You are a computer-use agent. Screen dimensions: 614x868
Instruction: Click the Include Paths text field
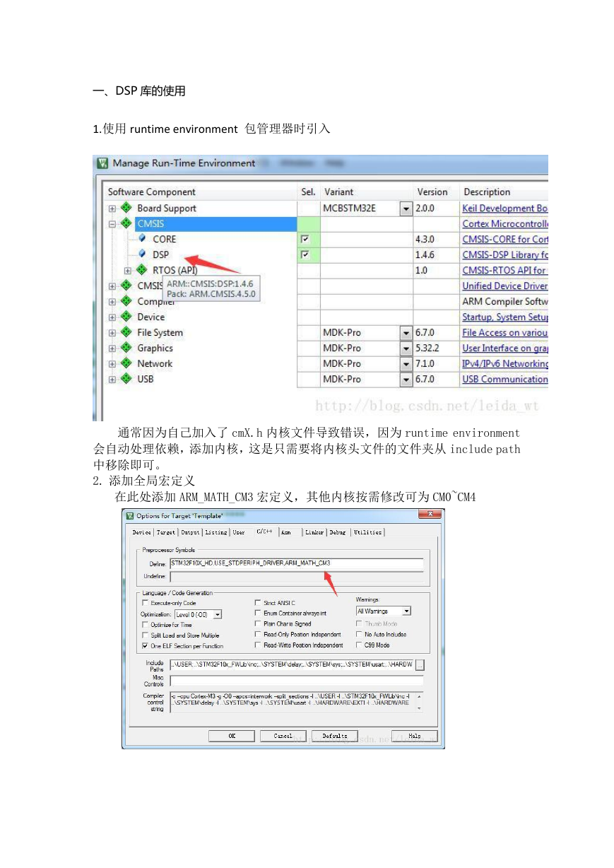292,664
